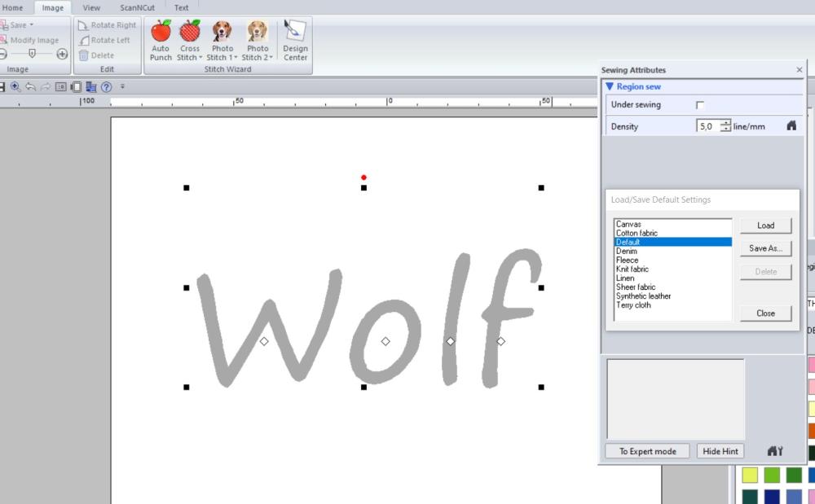Reset Density to default with house icon
Viewport: 815px width, 504px height.
coord(791,126)
